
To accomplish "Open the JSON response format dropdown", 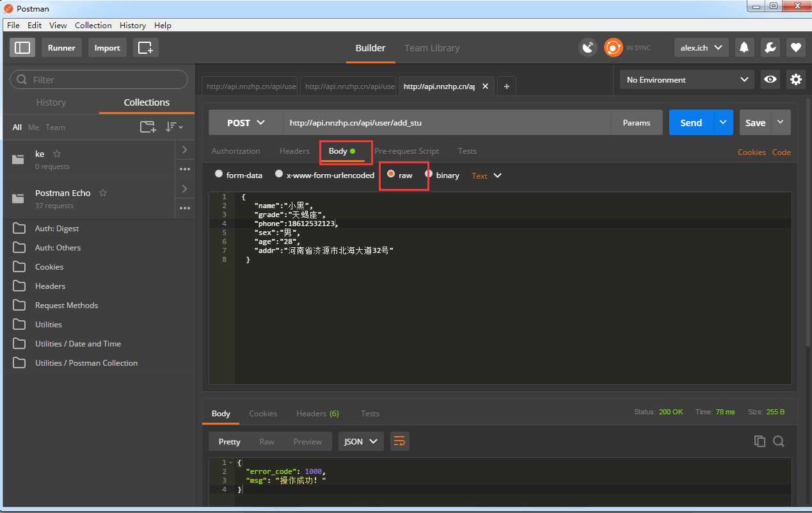I will click(361, 441).
